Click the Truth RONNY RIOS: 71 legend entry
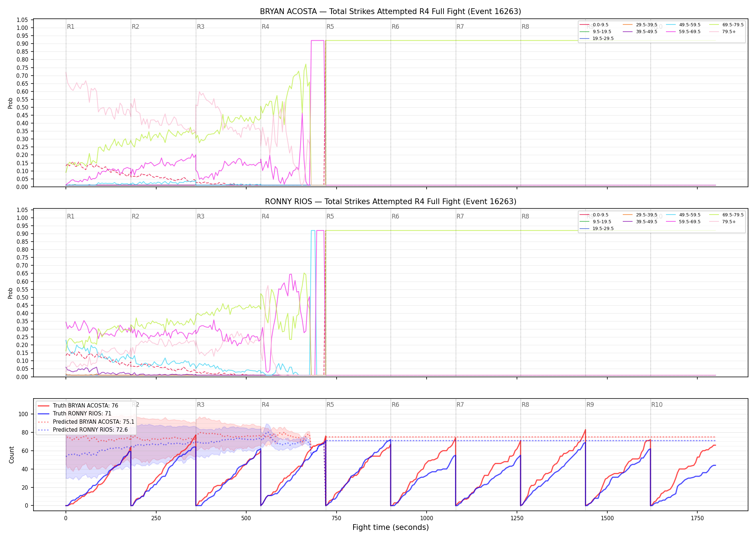This screenshot has width=756, height=540. (75, 414)
